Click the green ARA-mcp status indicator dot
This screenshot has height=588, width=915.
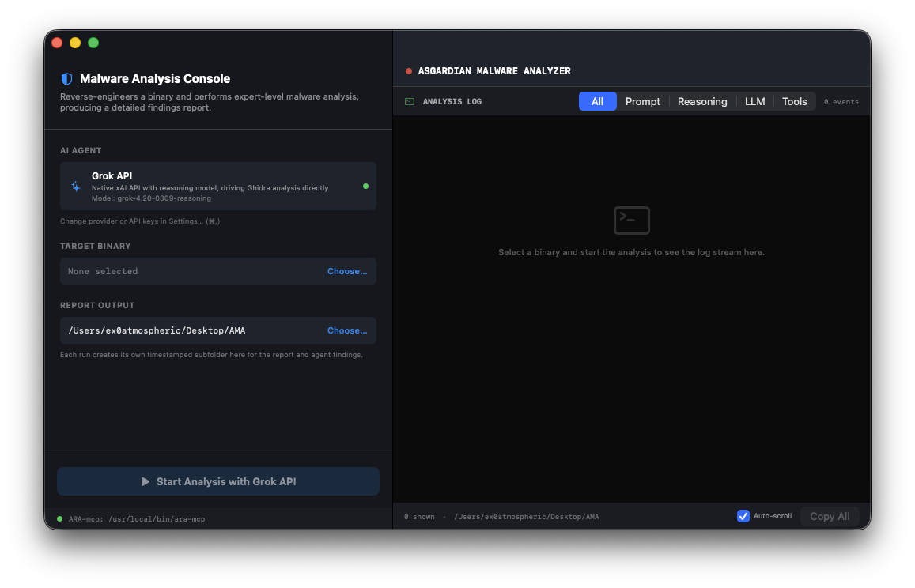coord(59,518)
